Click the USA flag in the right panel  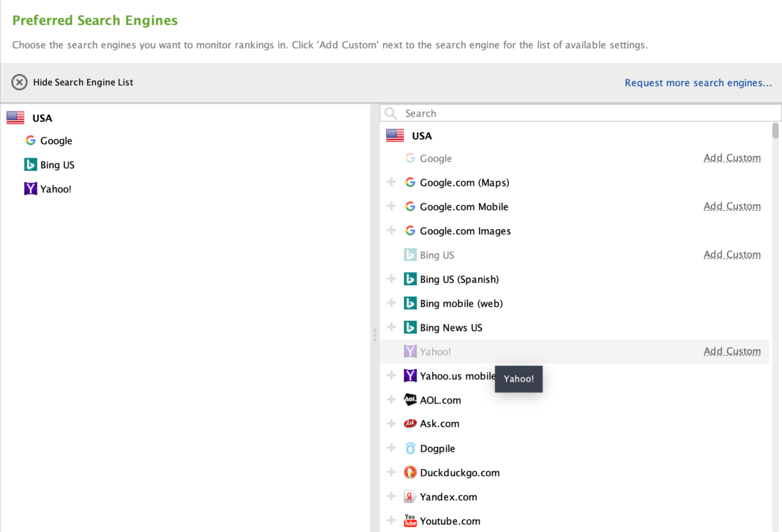click(x=395, y=135)
